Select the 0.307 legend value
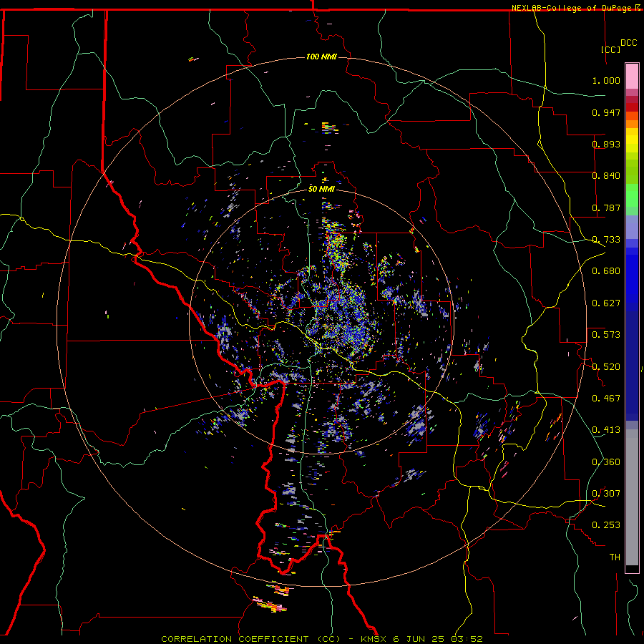Image resolution: width=644 pixels, height=644 pixels. [x=606, y=494]
